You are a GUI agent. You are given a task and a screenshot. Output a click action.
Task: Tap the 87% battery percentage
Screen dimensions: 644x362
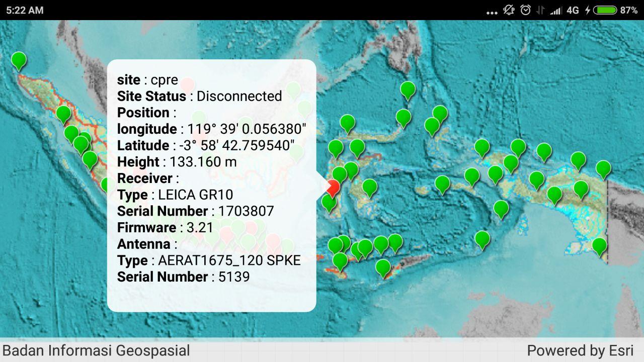pyautogui.click(x=628, y=10)
